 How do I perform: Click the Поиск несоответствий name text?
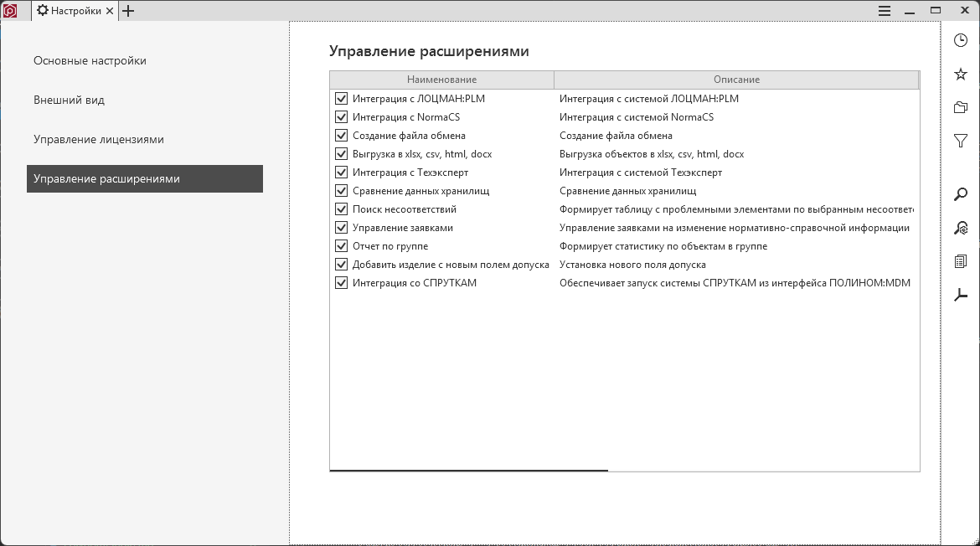click(x=405, y=209)
